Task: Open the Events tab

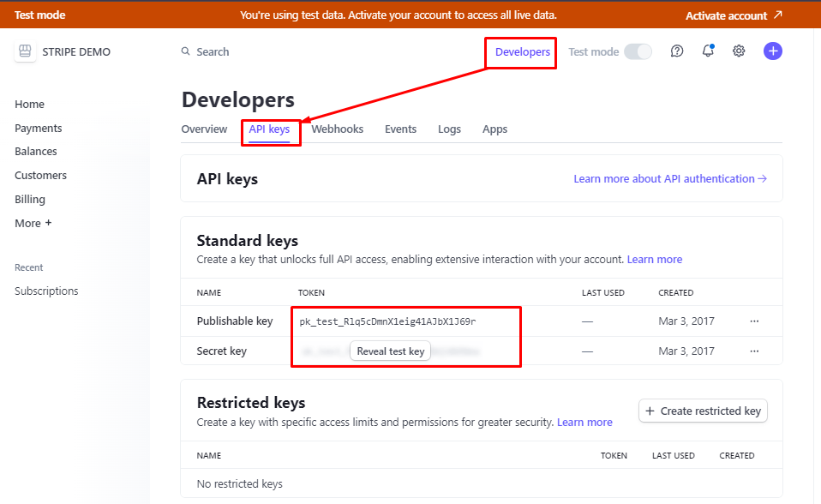Action: click(x=400, y=129)
